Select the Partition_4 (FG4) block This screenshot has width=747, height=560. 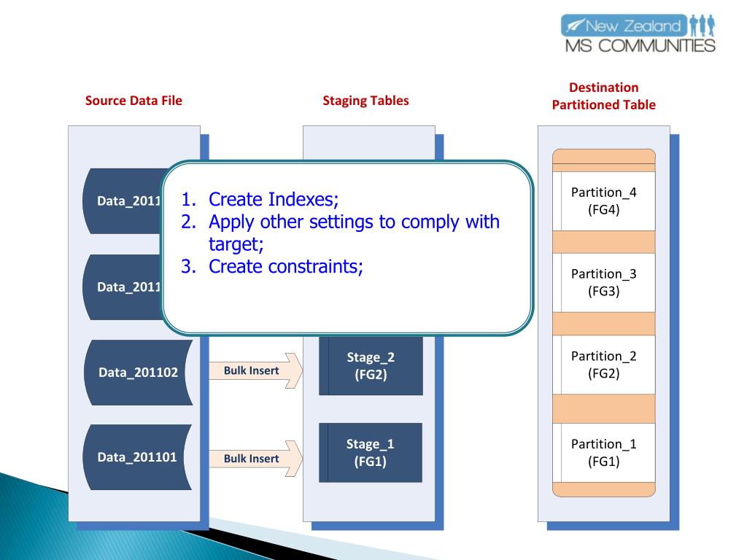pyautogui.click(x=603, y=201)
